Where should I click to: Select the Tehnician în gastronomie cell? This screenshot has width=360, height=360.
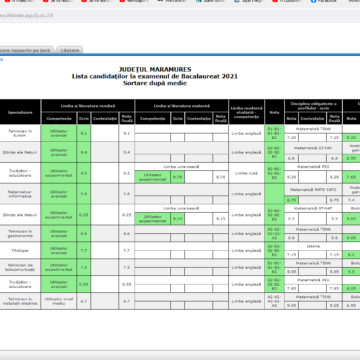[x=20, y=234]
